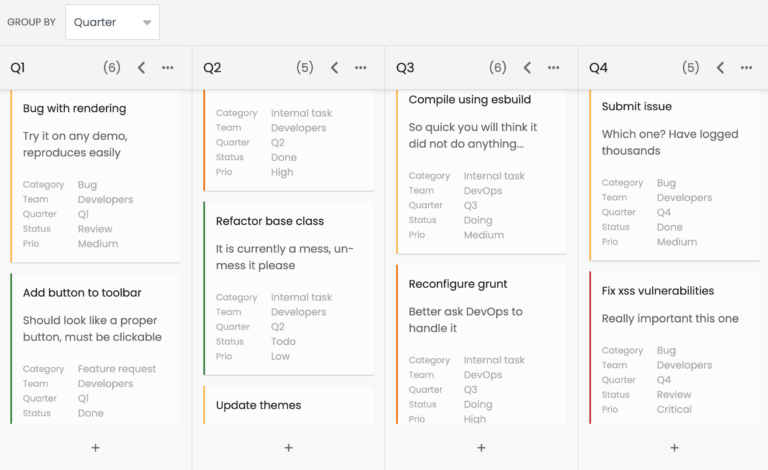Image resolution: width=768 pixels, height=470 pixels.
Task: Open the Q1 column's three-dot menu
Action: point(168,68)
